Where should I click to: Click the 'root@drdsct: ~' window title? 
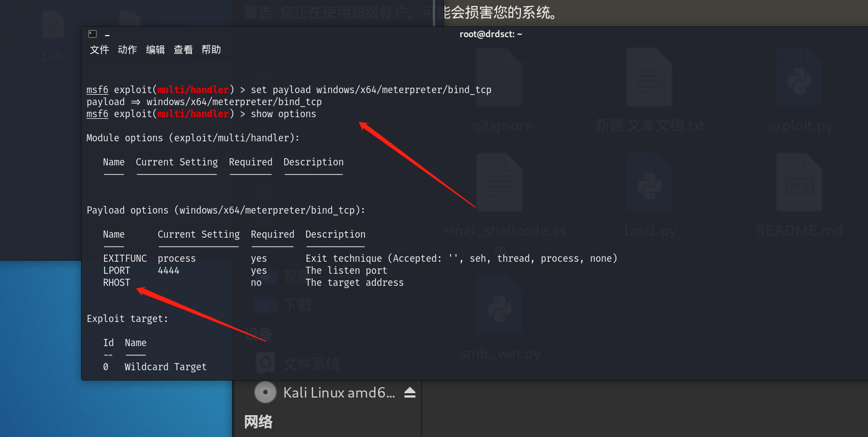491,34
